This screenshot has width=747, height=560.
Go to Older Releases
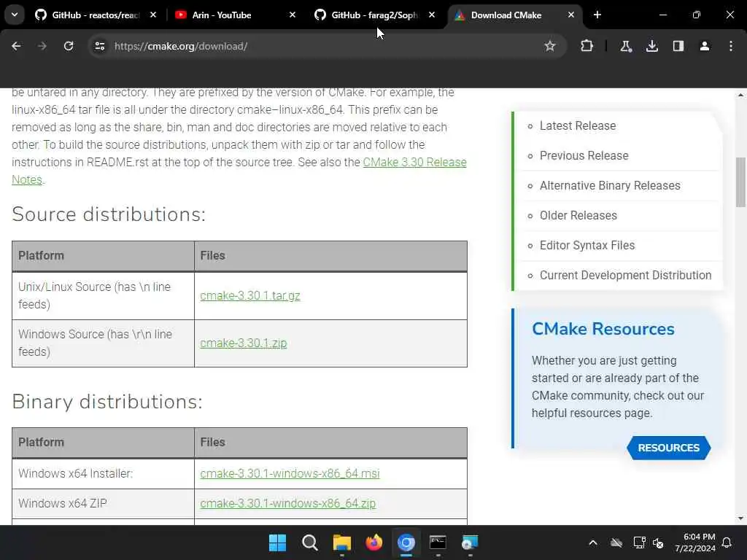click(578, 216)
